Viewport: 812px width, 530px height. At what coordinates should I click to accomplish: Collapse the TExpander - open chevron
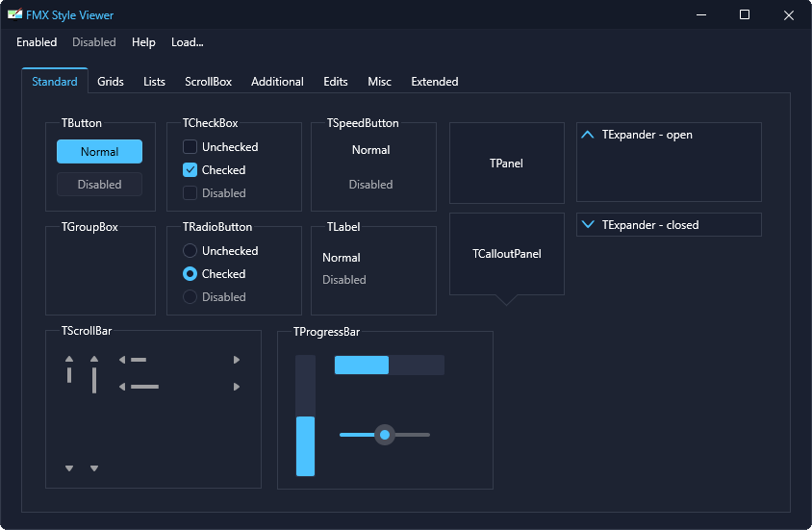point(588,135)
